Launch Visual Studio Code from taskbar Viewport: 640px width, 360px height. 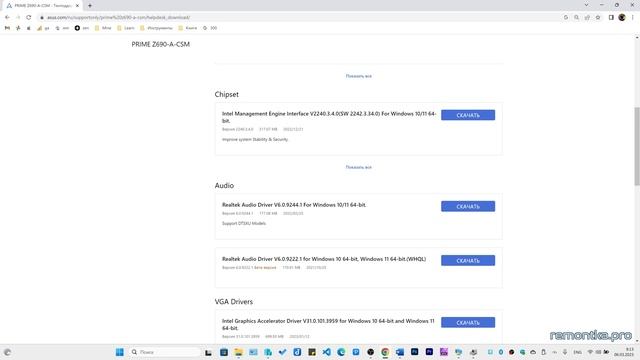point(327,352)
